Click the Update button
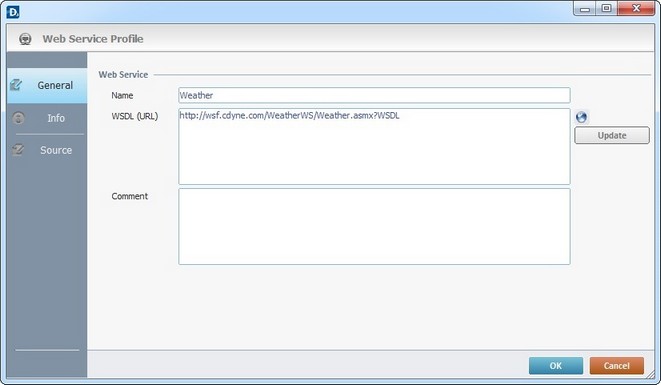The width and height of the screenshot is (661, 385). point(612,135)
